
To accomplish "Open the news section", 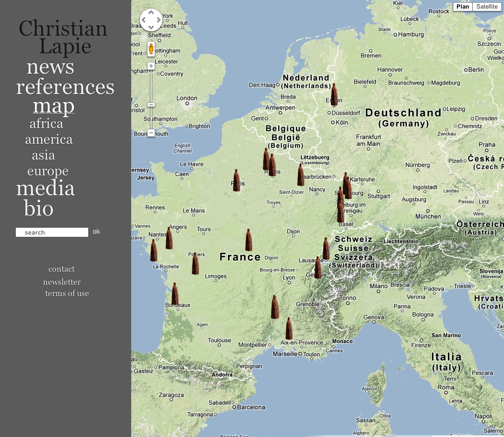I will (50, 67).
